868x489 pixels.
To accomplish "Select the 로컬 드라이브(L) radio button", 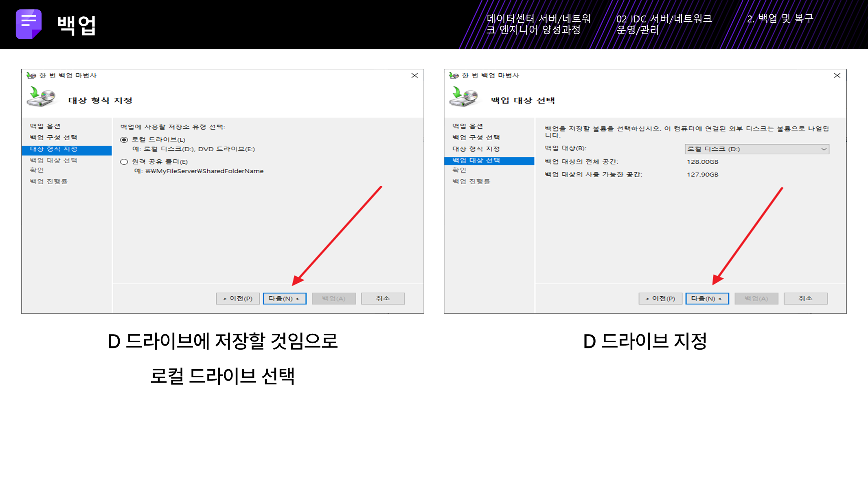I will coord(124,140).
